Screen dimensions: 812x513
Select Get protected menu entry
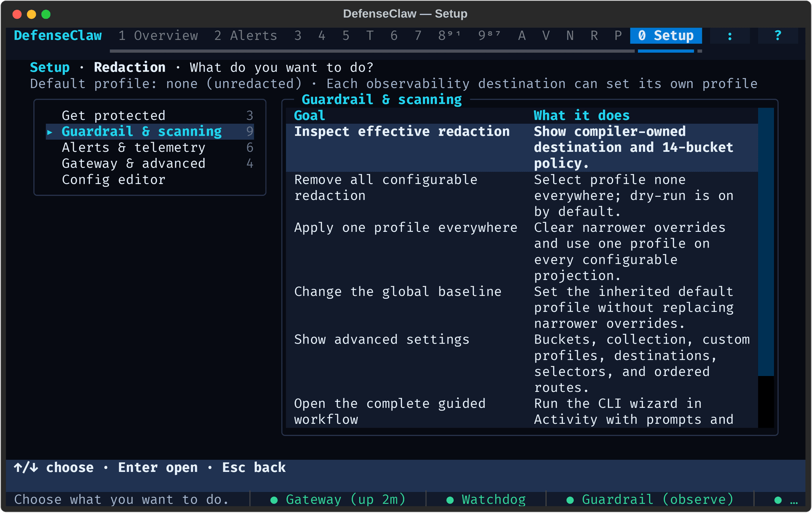point(150,116)
